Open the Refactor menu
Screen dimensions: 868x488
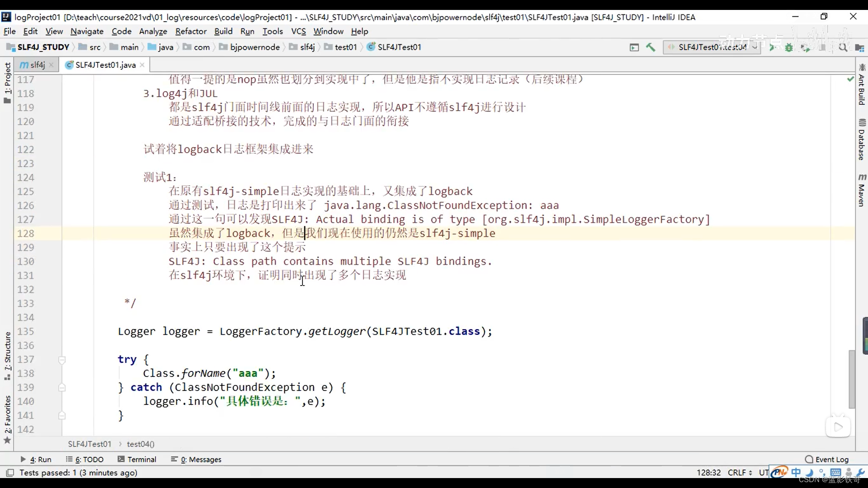point(191,31)
